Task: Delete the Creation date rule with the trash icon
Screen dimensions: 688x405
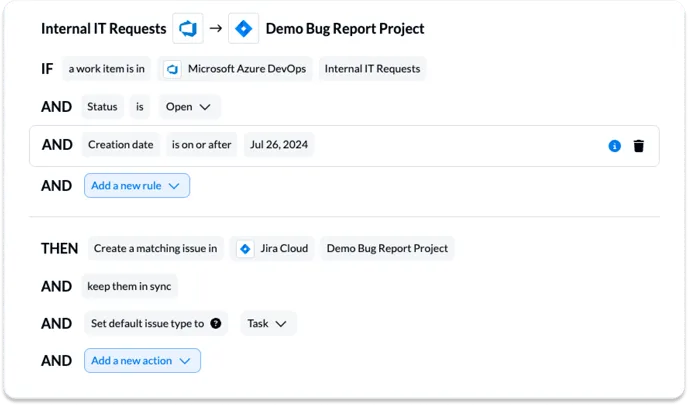Action: coord(639,146)
